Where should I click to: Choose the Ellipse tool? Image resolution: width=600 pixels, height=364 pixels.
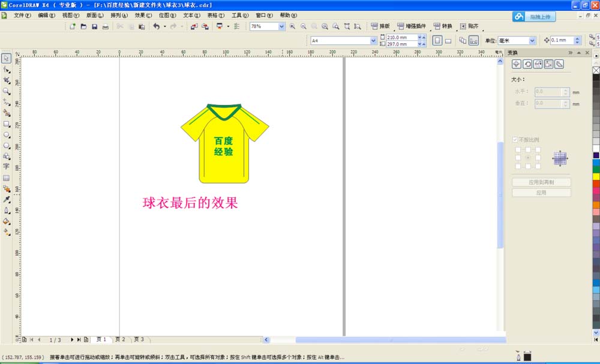point(7,136)
